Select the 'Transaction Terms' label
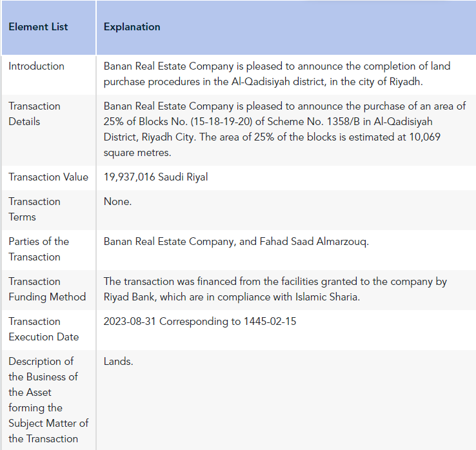The image size is (476, 450). [34, 209]
